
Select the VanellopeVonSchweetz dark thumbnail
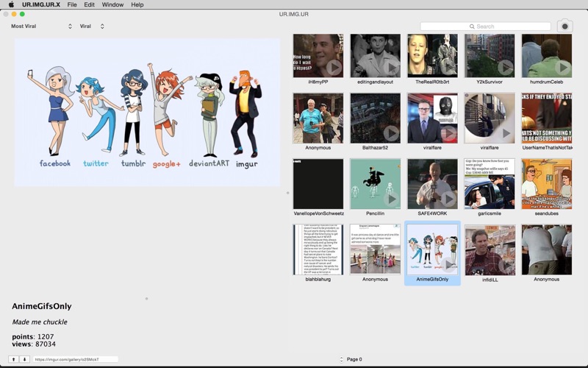tap(318, 184)
